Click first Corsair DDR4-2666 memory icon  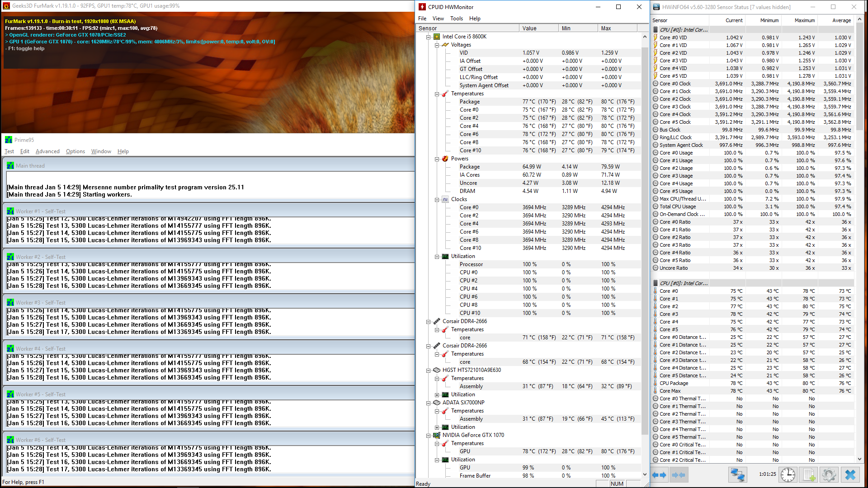437,321
